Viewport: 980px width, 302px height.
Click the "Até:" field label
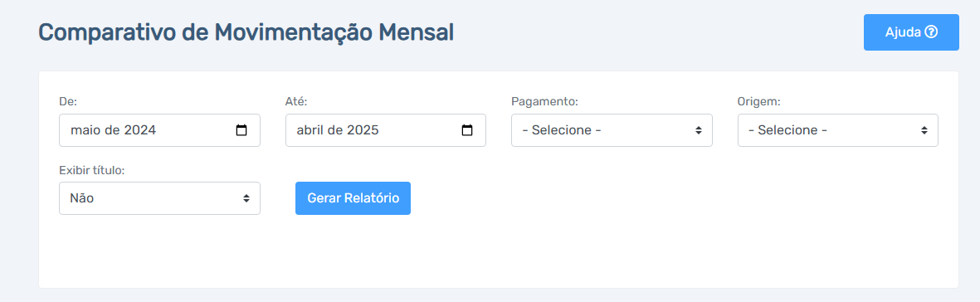click(x=296, y=101)
